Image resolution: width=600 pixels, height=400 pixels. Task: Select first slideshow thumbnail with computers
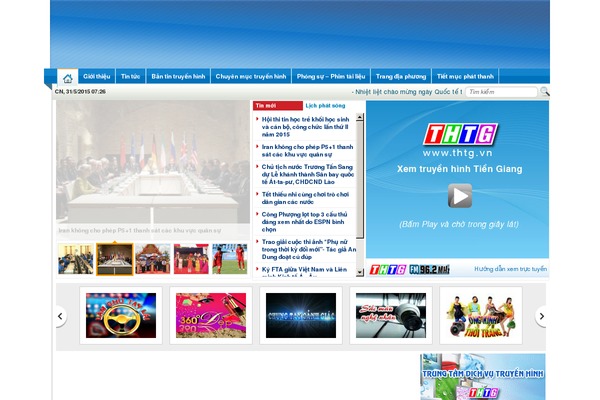click(x=76, y=259)
